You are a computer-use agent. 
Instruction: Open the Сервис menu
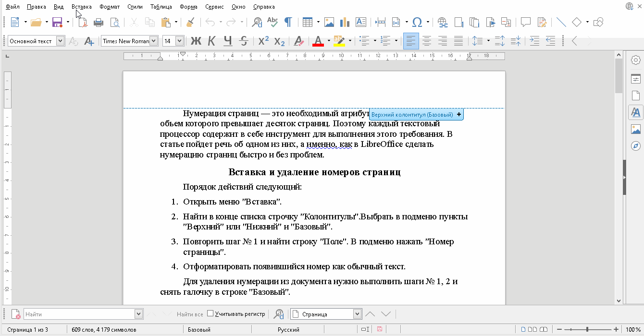click(214, 7)
